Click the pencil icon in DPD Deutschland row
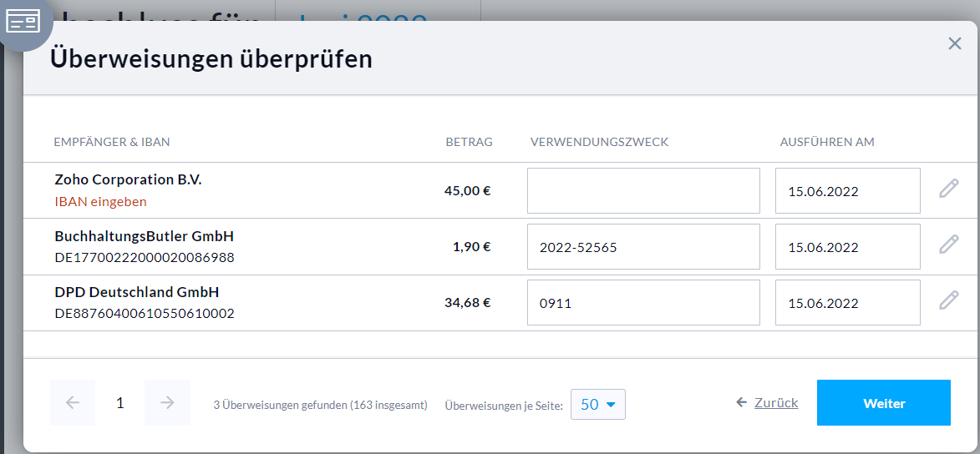The height and width of the screenshot is (454, 980). pos(948,300)
